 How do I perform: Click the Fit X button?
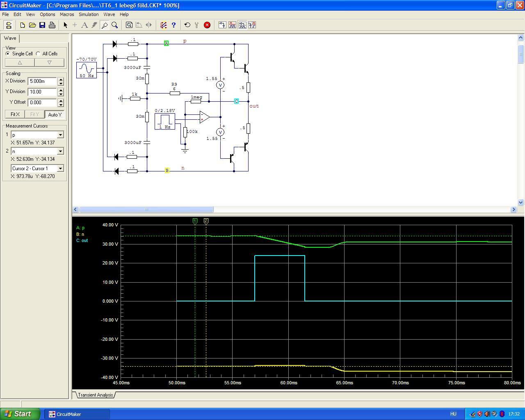coord(15,114)
